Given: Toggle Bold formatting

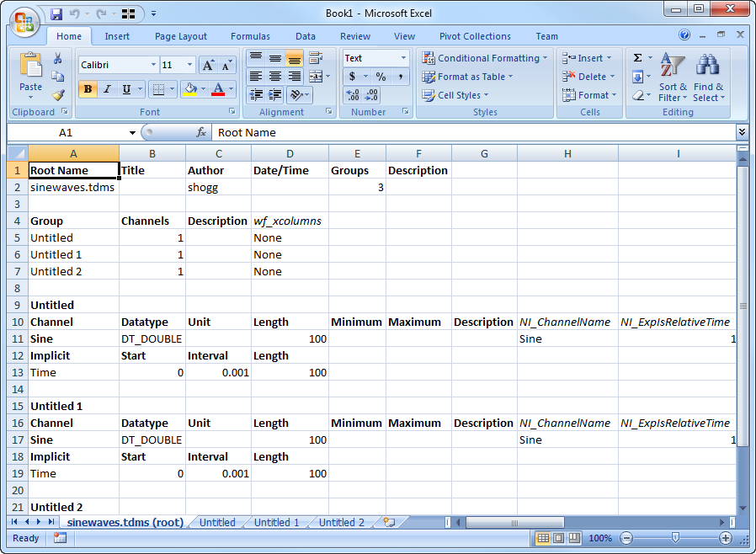Looking at the screenshot, I should point(88,89).
